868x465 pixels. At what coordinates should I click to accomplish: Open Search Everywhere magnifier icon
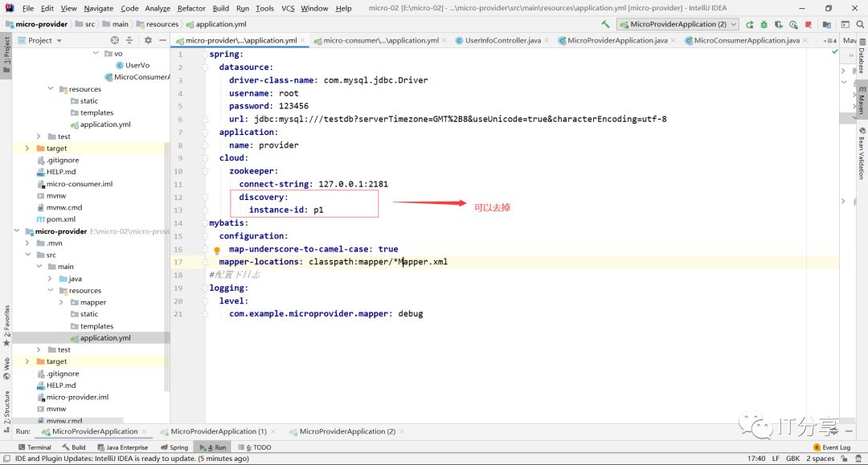[x=860, y=24]
